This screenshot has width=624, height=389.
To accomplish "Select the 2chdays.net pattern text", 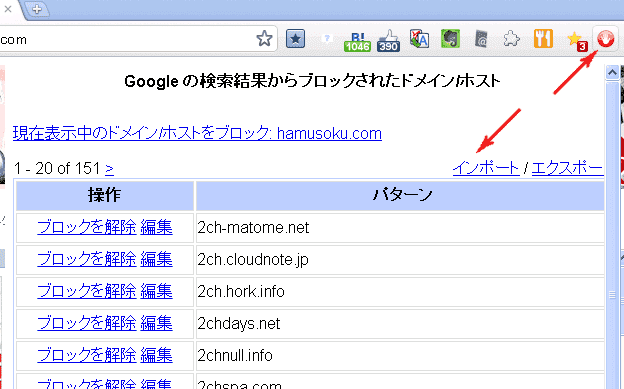I will (239, 323).
